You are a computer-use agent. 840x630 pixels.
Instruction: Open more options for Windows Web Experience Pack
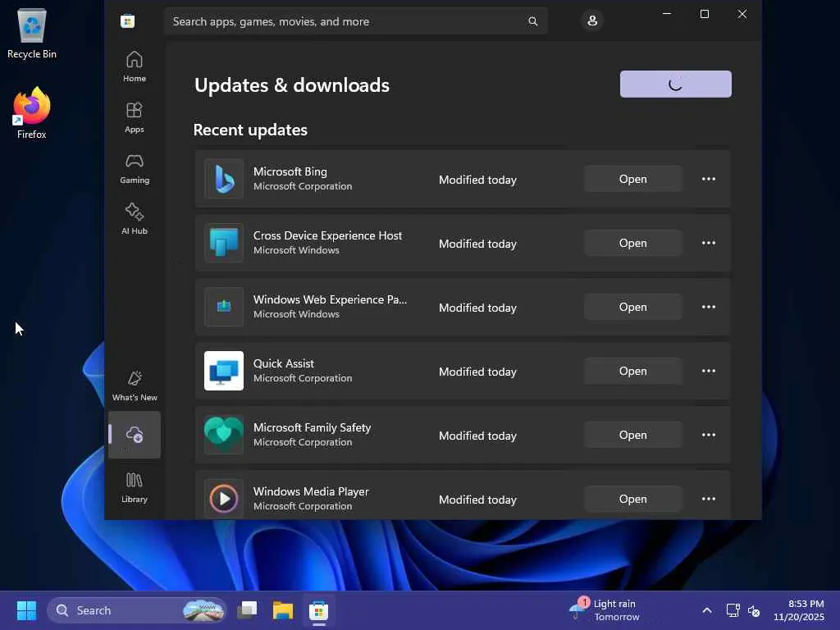point(708,307)
